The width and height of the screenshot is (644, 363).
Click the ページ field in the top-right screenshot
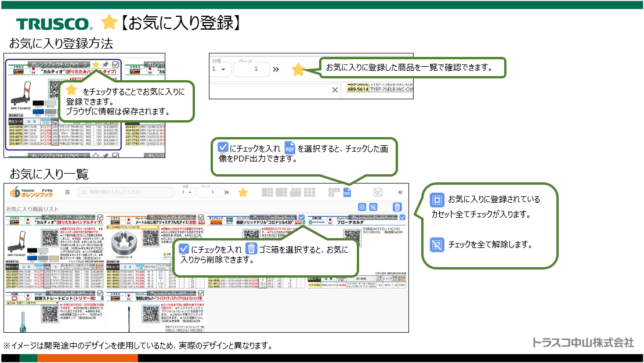pos(252,69)
